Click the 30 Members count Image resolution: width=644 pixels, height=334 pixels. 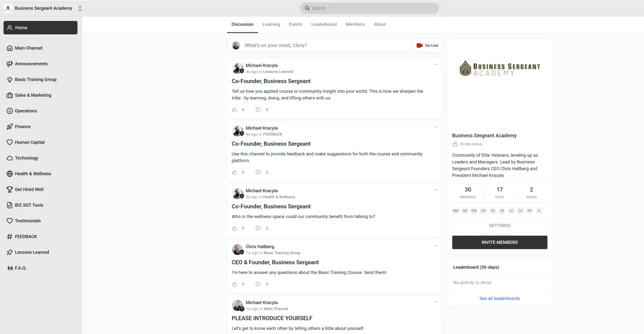click(x=467, y=193)
